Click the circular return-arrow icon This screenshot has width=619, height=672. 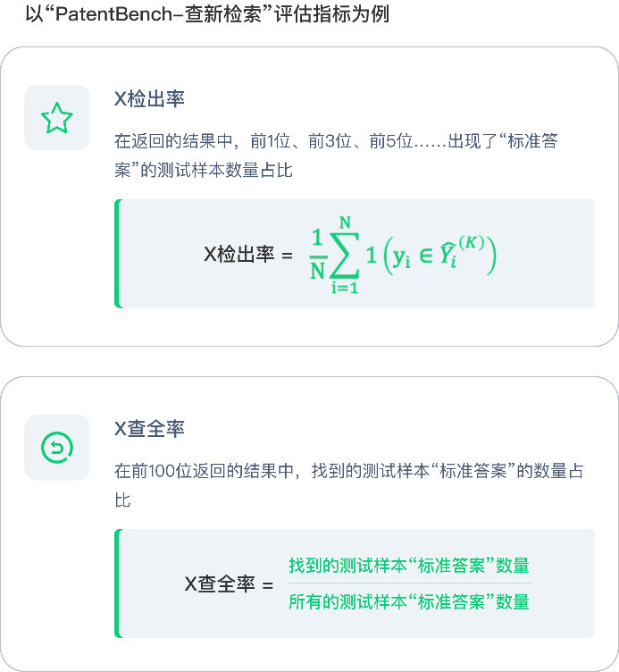pos(57,448)
